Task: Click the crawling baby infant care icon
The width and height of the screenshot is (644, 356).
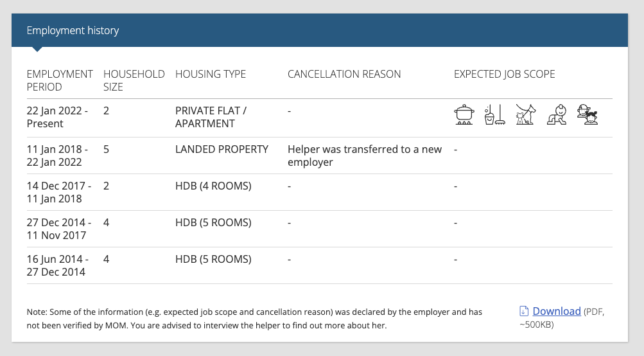Action: tap(557, 114)
